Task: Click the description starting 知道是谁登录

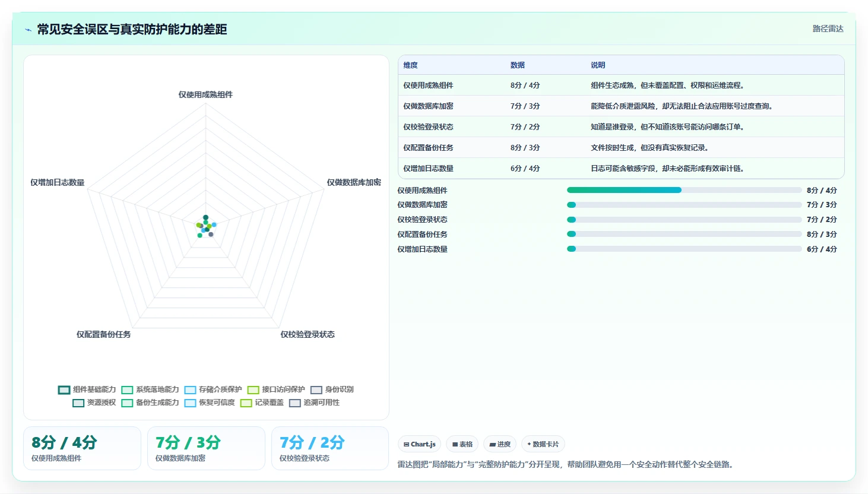Action: 667,127
